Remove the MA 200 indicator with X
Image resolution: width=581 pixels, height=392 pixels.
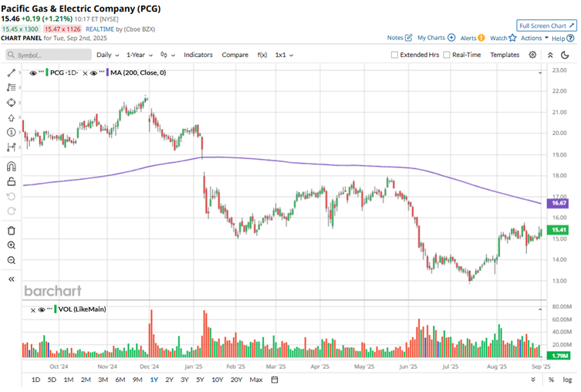pos(85,73)
